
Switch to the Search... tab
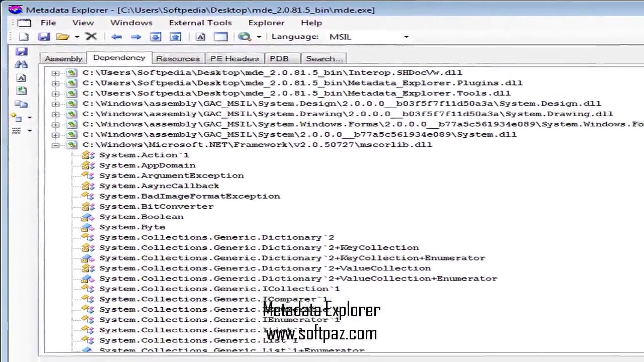coord(324,59)
